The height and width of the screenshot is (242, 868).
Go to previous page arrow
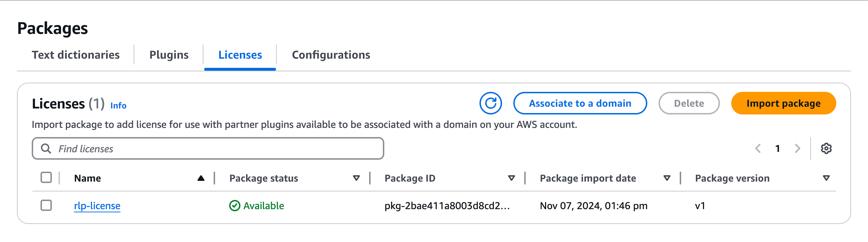coord(758,148)
